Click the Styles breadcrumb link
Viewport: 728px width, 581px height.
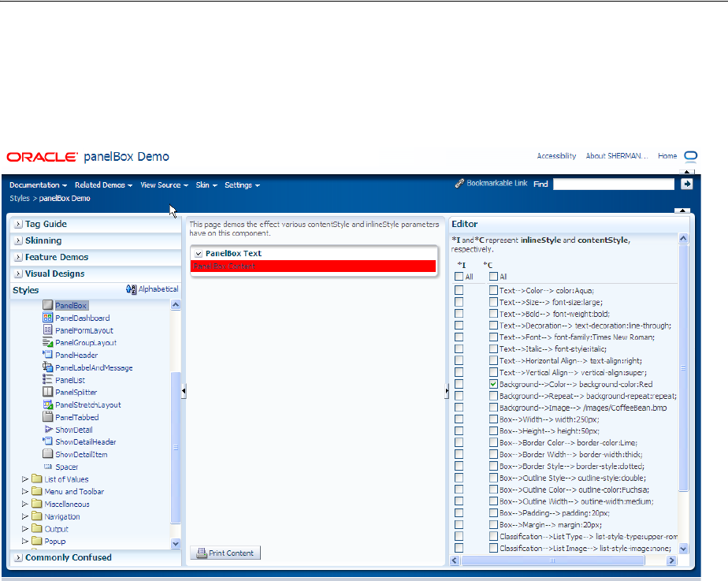[20, 199]
